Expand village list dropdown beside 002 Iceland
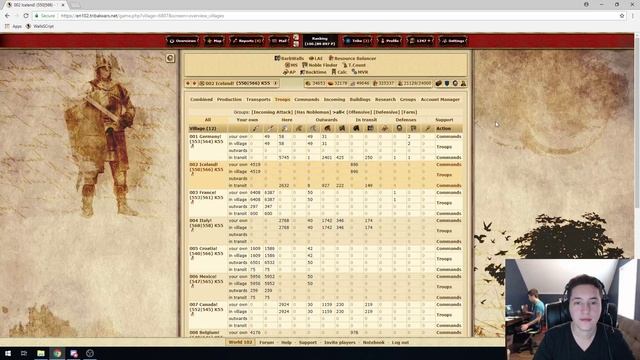The height and width of the screenshot is (360, 640). [x=276, y=83]
